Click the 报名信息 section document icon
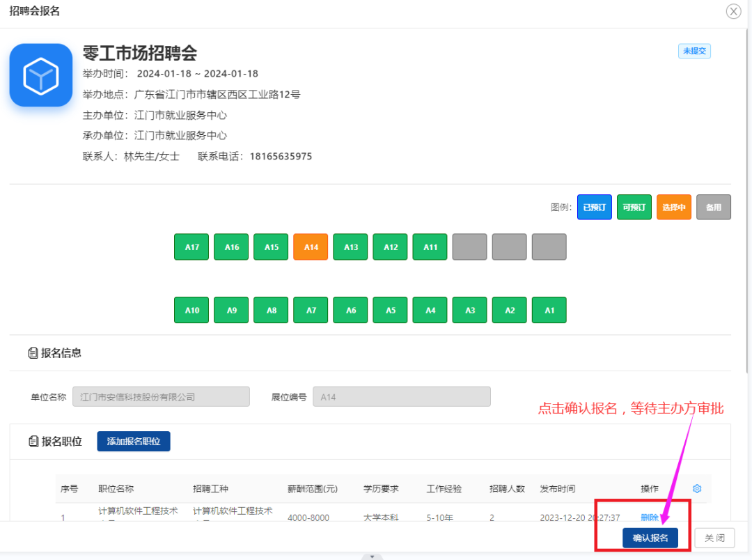 coord(33,353)
